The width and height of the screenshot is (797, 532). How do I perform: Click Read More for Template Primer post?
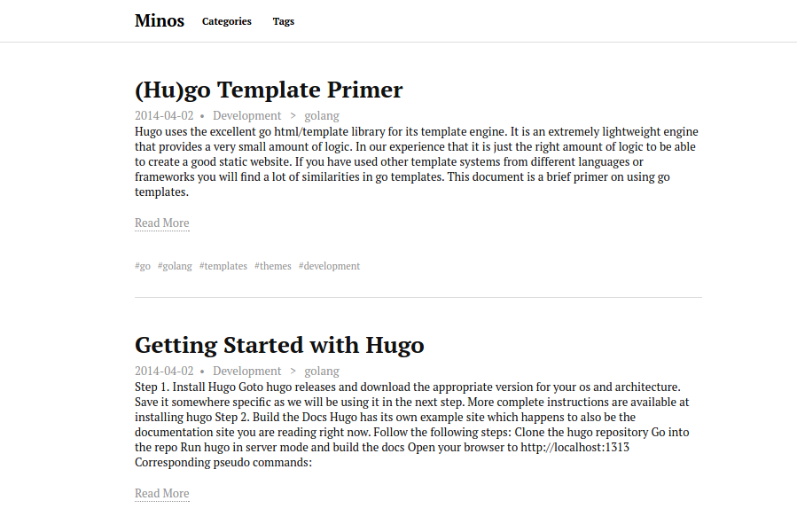pos(162,223)
